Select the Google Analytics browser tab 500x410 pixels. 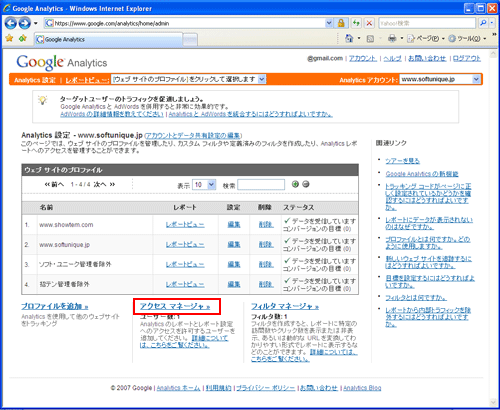tap(109, 39)
